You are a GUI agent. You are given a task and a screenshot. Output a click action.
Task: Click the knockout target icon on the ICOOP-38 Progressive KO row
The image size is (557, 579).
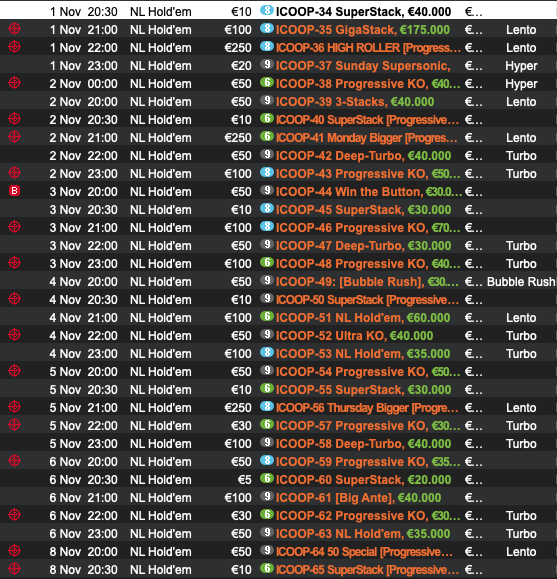(14, 83)
